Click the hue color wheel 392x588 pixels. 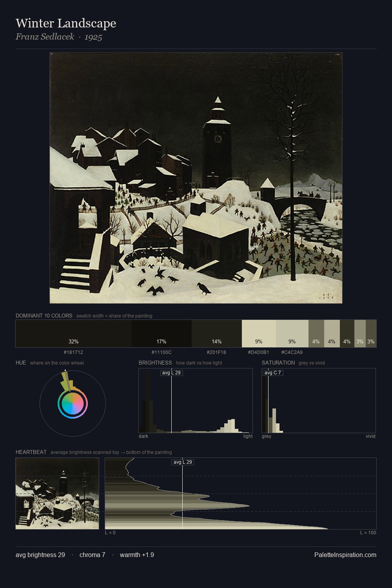click(73, 403)
